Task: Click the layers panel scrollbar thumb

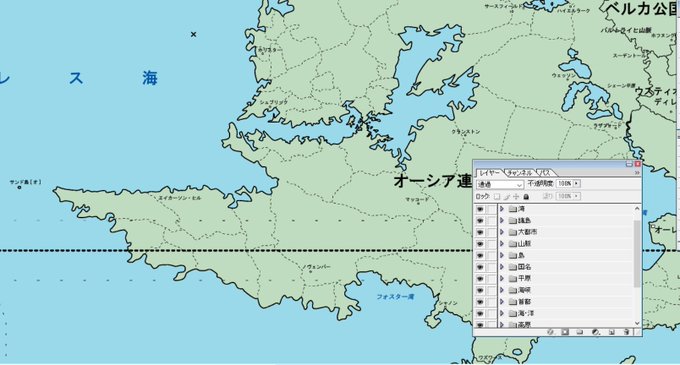Action: point(637,254)
